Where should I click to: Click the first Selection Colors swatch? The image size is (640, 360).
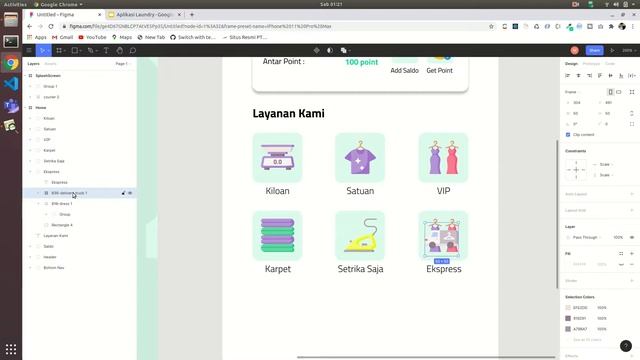568,308
